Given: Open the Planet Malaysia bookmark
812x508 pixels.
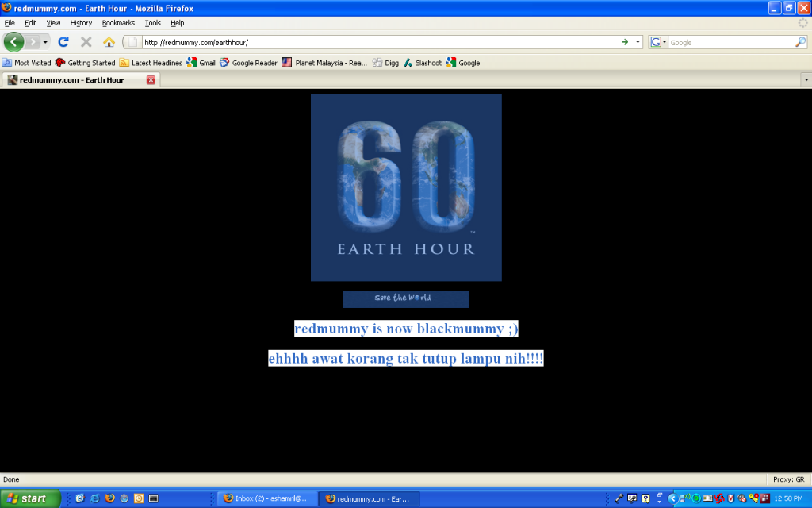Looking at the screenshot, I should coord(324,63).
